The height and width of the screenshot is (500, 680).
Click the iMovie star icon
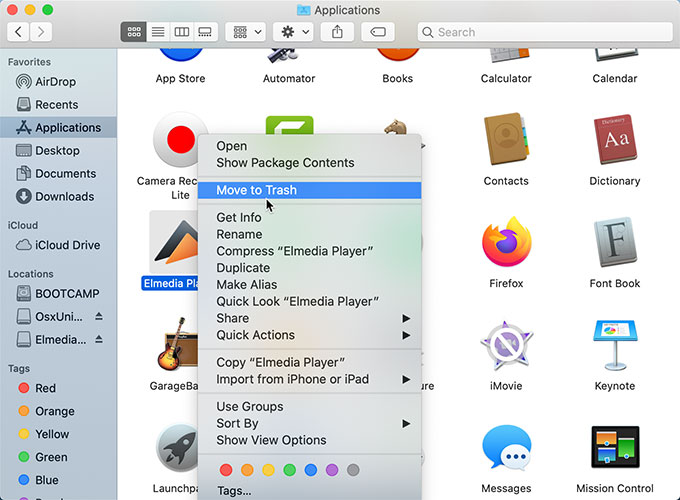[x=506, y=346]
